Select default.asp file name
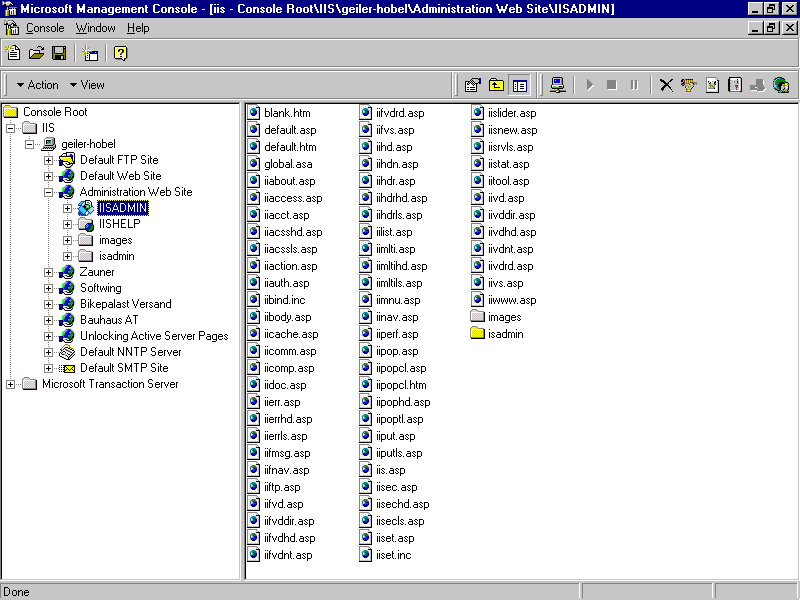Image resolution: width=800 pixels, height=600 pixels. 290,130
